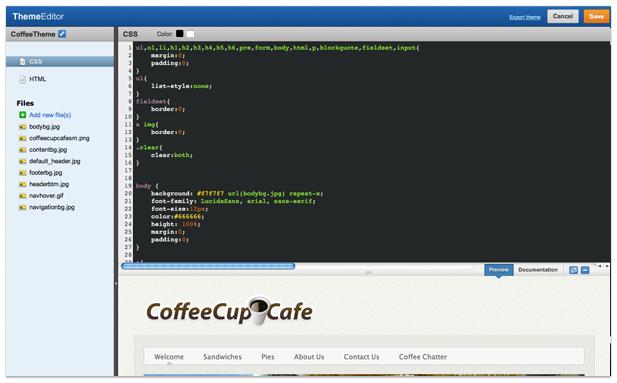
Task: Open coffeecupcafesm.png from Files list
Action: pos(59,138)
